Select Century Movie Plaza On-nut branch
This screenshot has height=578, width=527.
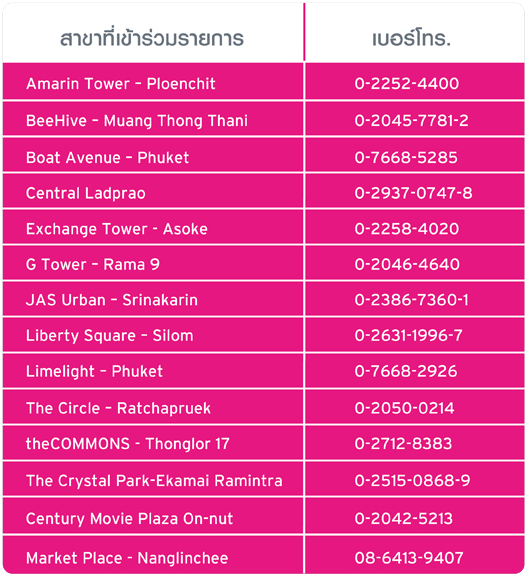(129, 519)
